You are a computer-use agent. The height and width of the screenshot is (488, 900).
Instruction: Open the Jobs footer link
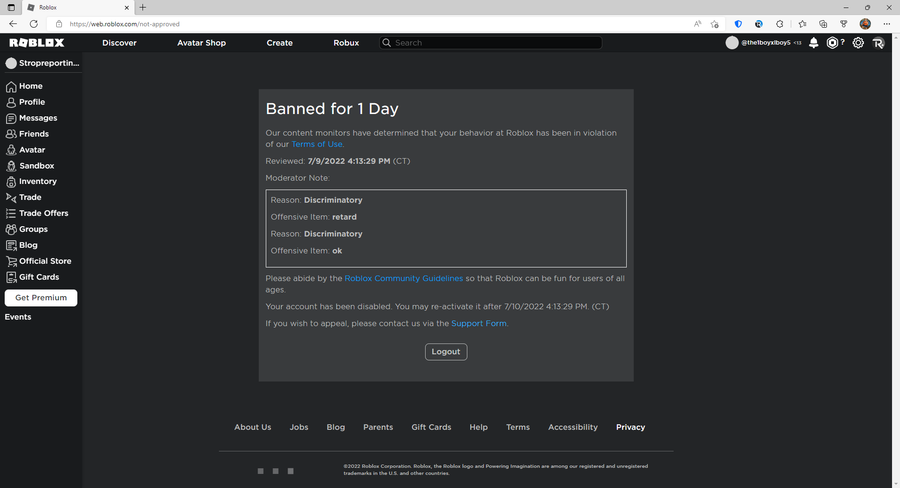click(x=299, y=427)
